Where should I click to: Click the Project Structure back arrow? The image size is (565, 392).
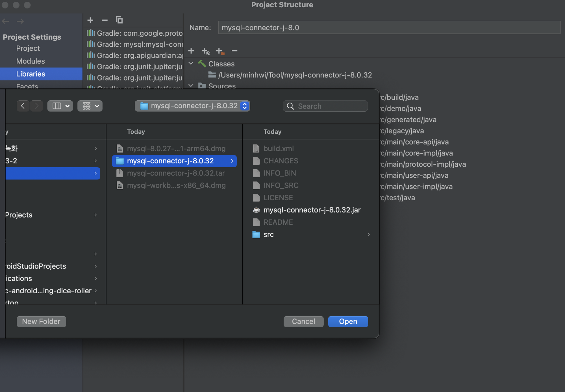[6, 21]
